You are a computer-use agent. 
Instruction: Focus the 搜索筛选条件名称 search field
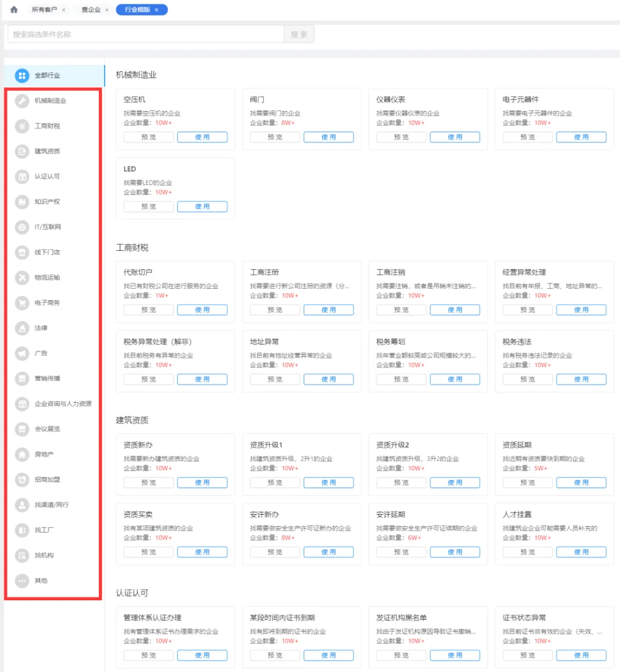pyautogui.click(x=146, y=34)
